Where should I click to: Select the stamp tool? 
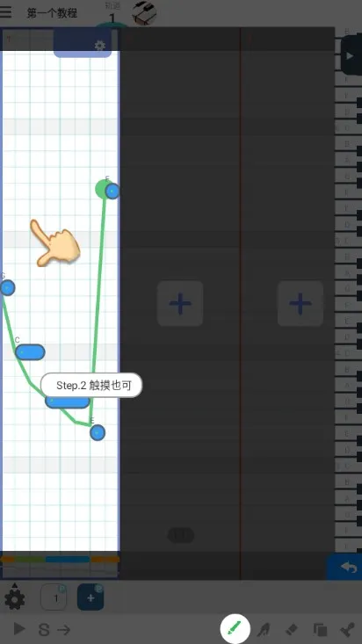pyautogui.click(x=348, y=629)
